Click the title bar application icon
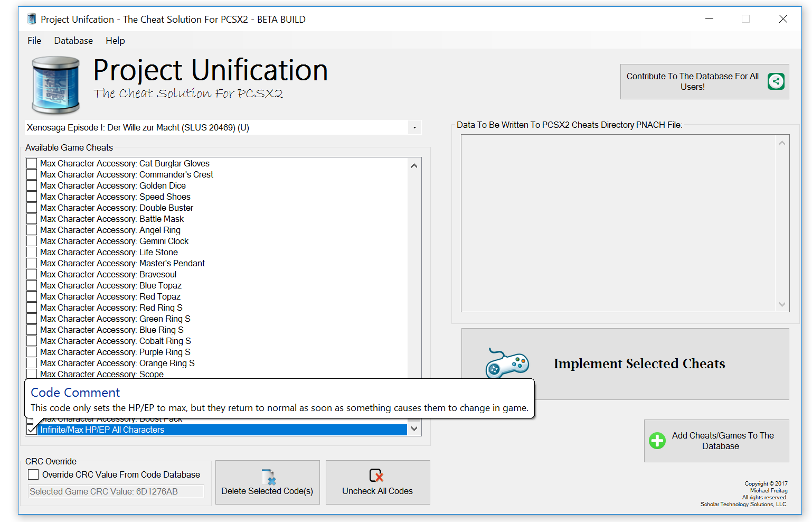This screenshot has height=522, width=812. [x=31, y=19]
